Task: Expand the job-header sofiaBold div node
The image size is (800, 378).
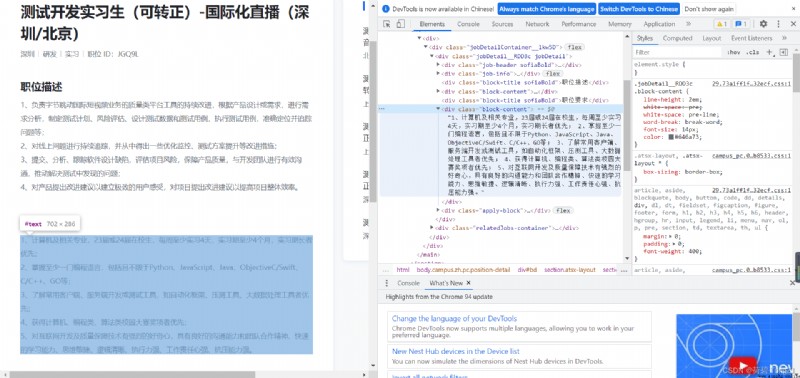Action: click(438, 65)
